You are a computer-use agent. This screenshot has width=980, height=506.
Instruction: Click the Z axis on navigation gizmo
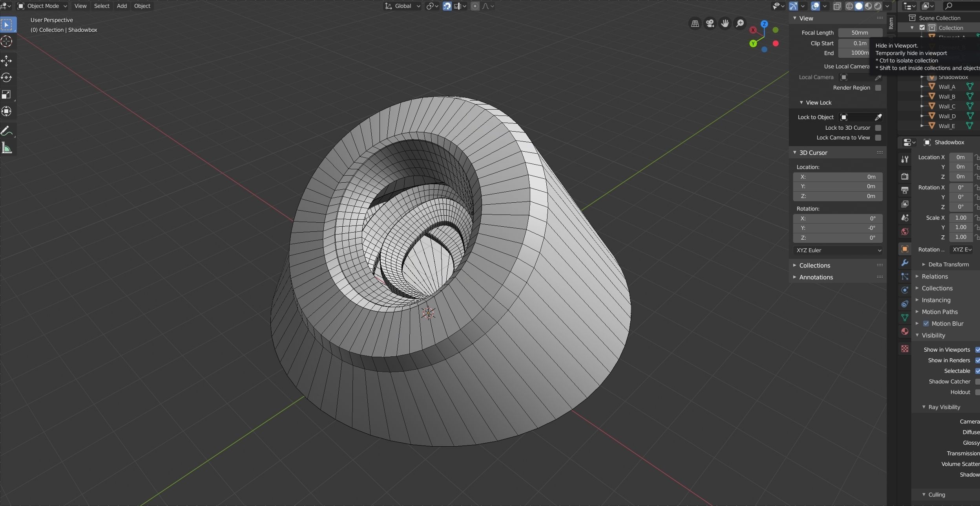764,24
